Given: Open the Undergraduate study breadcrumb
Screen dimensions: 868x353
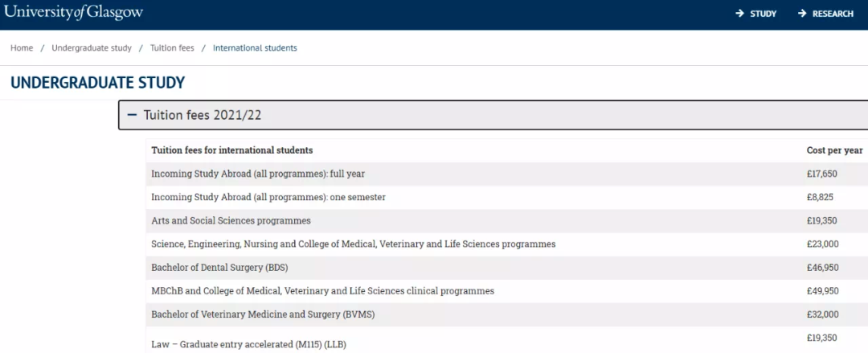Looking at the screenshot, I should coord(92,48).
